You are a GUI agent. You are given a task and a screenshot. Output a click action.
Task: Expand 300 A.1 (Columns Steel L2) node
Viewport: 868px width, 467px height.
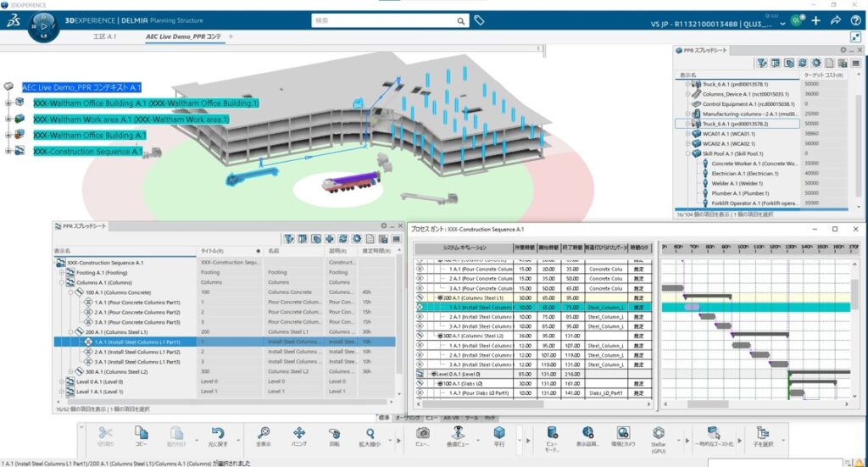click(x=71, y=371)
